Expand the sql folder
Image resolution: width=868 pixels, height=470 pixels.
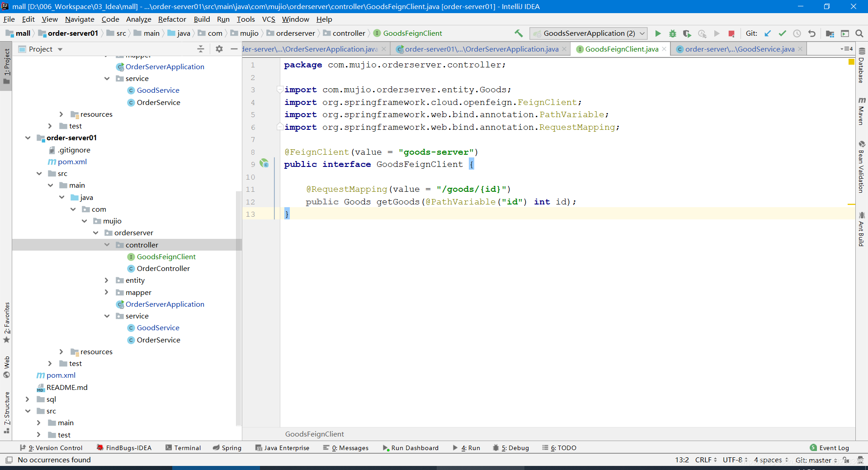coord(28,399)
